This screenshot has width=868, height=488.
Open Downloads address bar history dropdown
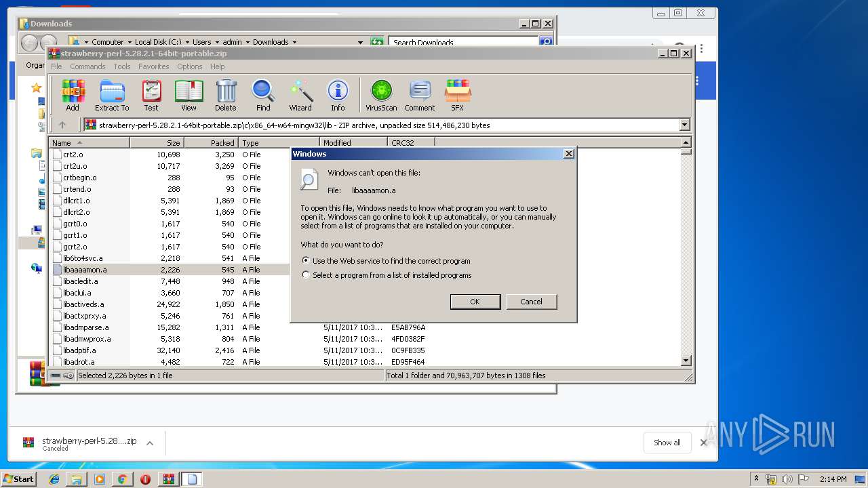coord(361,42)
